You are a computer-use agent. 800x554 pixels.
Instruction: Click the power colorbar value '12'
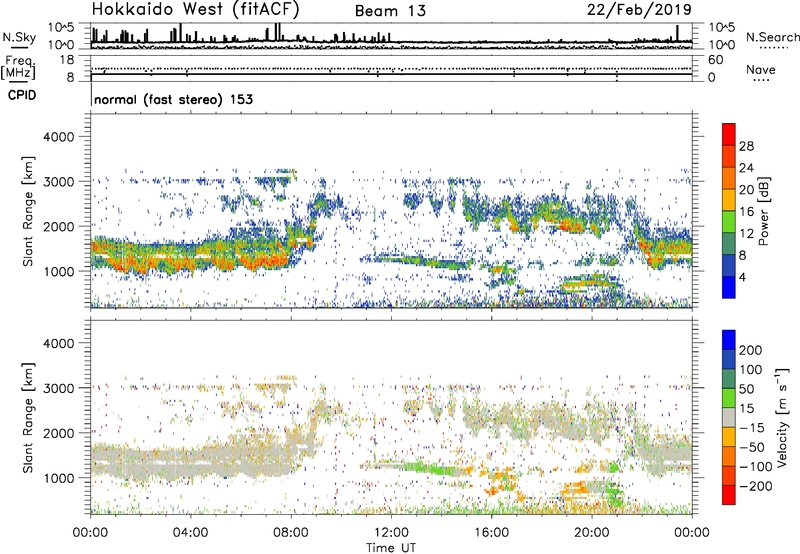pyautogui.click(x=746, y=234)
